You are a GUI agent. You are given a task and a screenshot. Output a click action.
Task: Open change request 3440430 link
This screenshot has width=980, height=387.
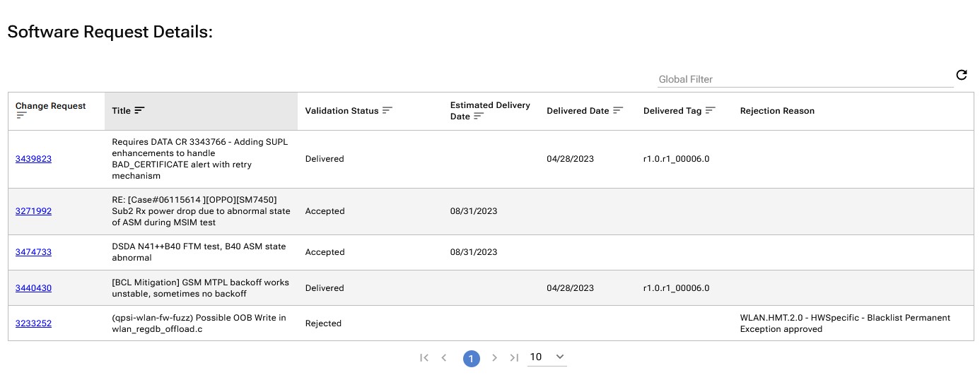33,288
